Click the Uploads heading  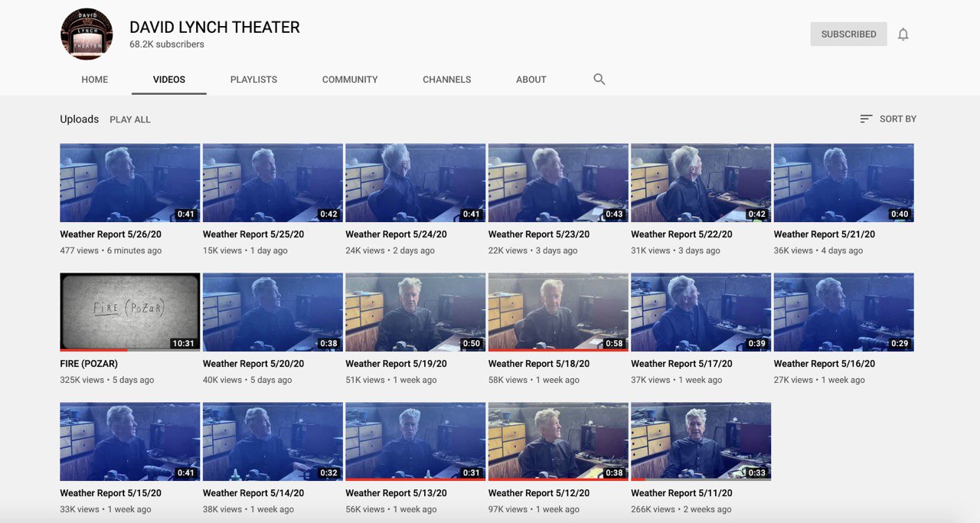[80, 119]
